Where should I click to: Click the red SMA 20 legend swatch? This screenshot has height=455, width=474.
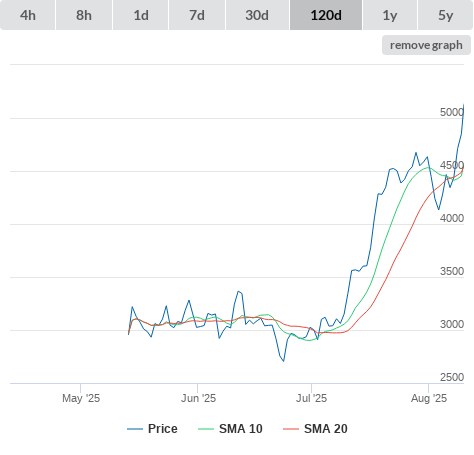(x=291, y=429)
